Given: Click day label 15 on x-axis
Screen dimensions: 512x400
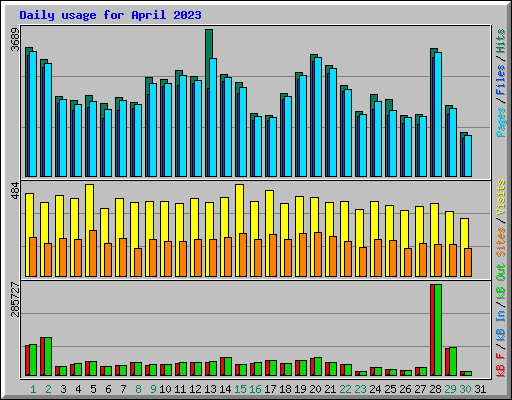Looking at the screenshot, I should (x=240, y=389).
